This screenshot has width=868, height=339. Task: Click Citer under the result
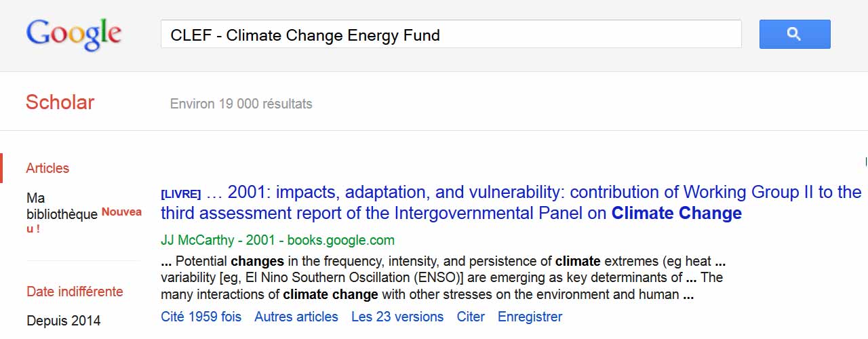[471, 317]
